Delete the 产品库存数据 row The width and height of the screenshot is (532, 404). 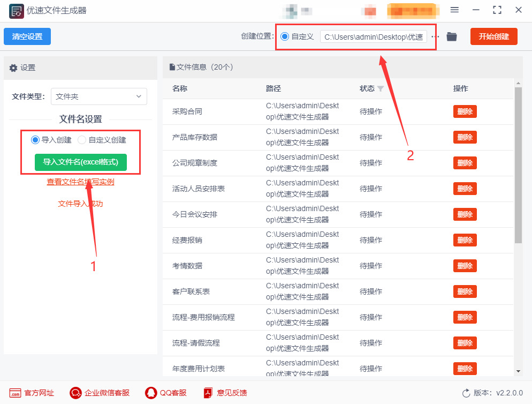(x=465, y=137)
